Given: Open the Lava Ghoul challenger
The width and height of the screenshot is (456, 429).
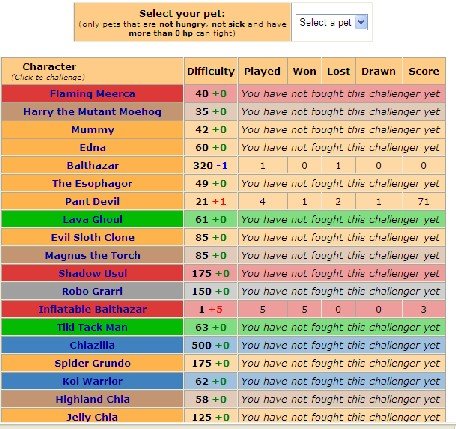Looking at the screenshot, I should (93, 220).
